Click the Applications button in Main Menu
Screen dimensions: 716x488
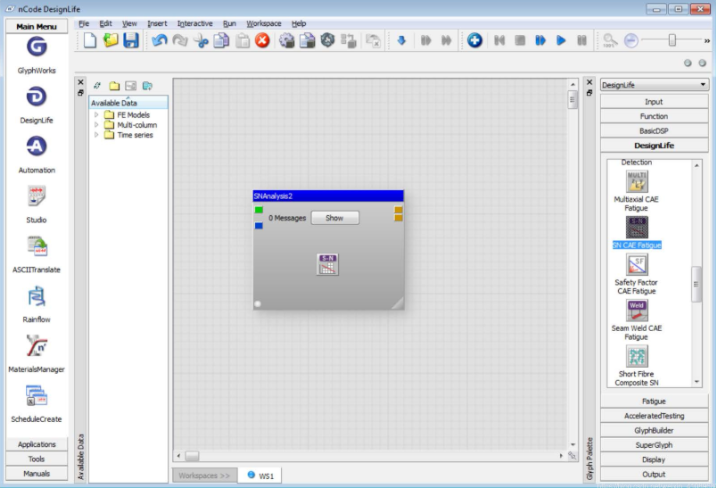tap(37, 444)
